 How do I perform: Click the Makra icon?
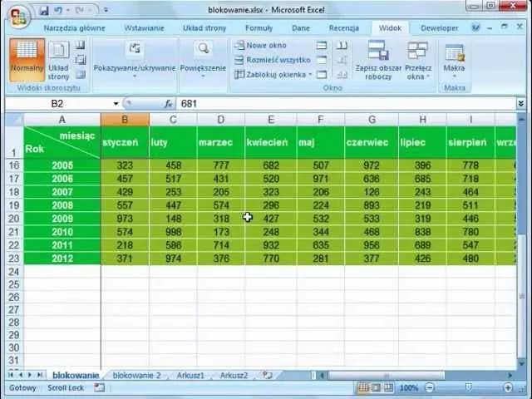pos(454,58)
